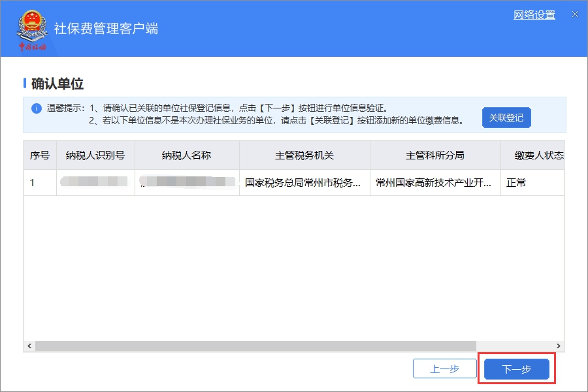
Task: Click the 关联登记 button to link registration
Action: click(x=506, y=117)
